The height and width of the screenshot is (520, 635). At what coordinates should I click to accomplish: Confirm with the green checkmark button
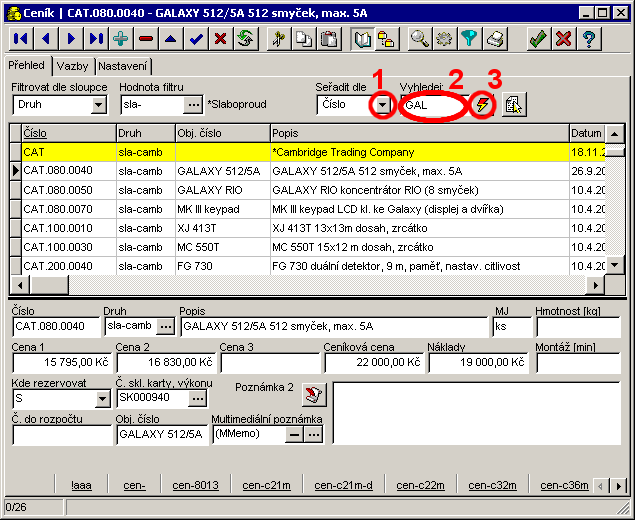(538, 39)
